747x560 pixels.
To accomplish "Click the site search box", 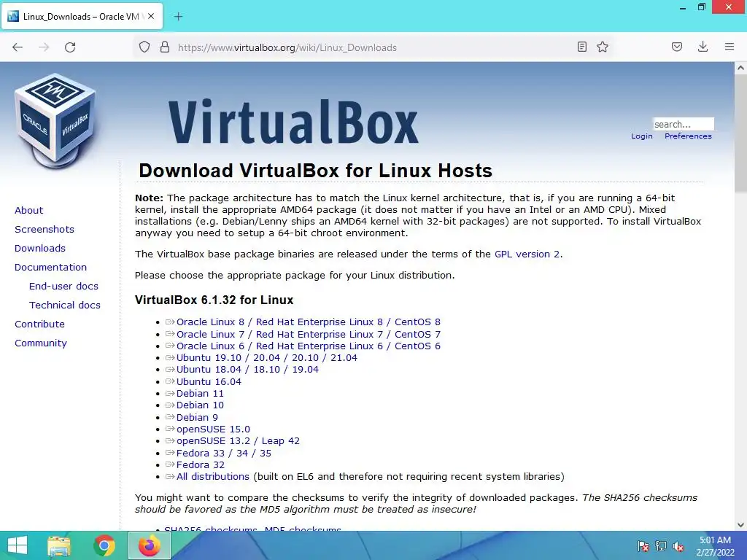I will pyautogui.click(x=683, y=124).
